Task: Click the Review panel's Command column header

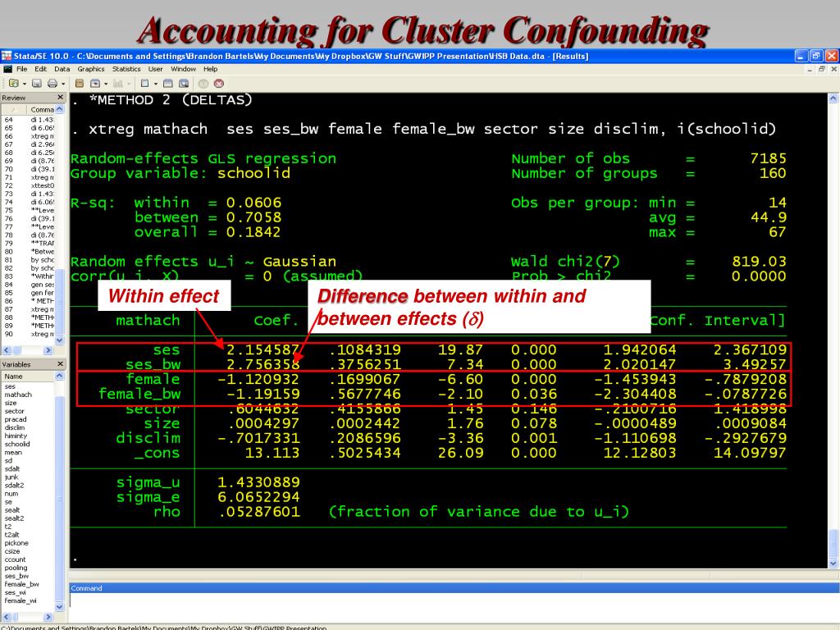Action: [41, 109]
